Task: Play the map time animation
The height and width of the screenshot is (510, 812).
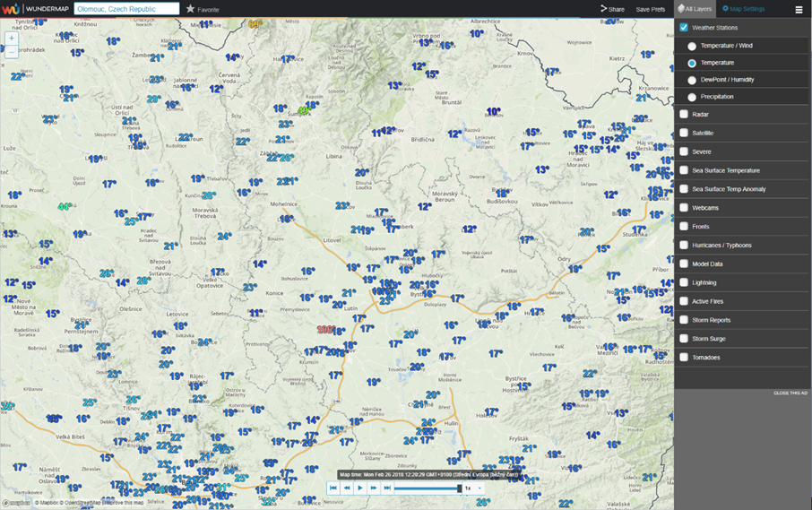Action: pyautogui.click(x=360, y=488)
